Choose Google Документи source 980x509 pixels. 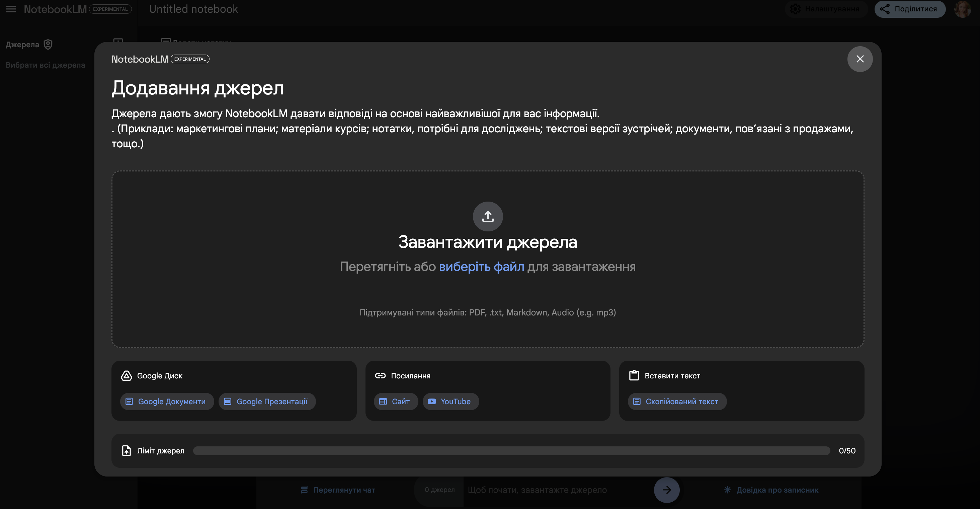[x=167, y=401]
